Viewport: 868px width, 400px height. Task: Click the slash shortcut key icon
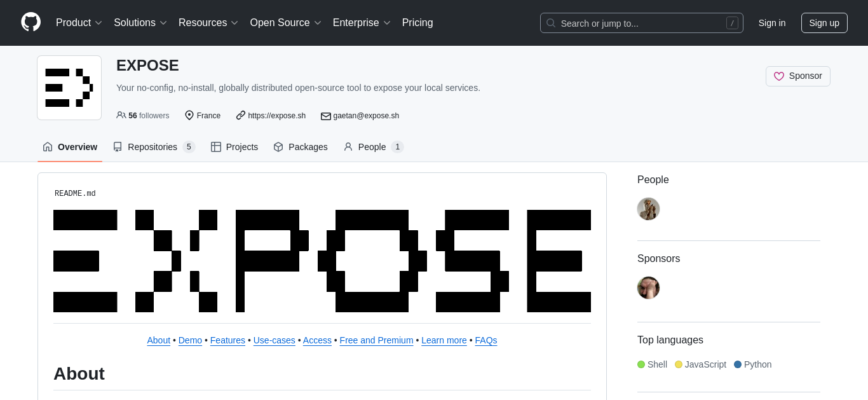(733, 23)
